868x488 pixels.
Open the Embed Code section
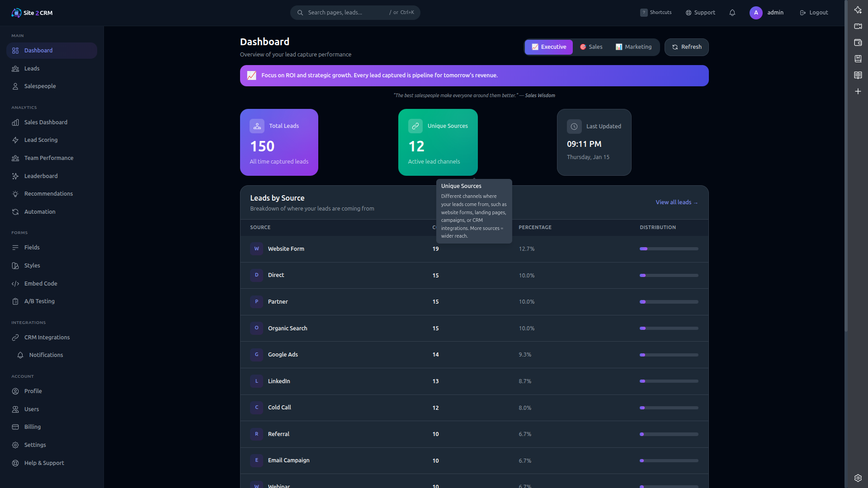click(x=40, y=283)
